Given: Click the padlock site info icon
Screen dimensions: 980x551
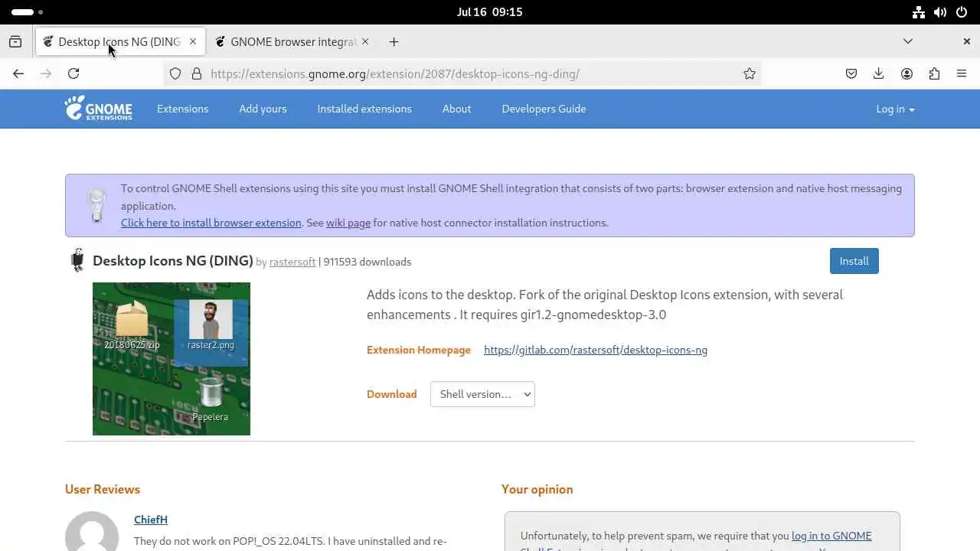Looking at the screenshot, I should click(x=197, y=73).
